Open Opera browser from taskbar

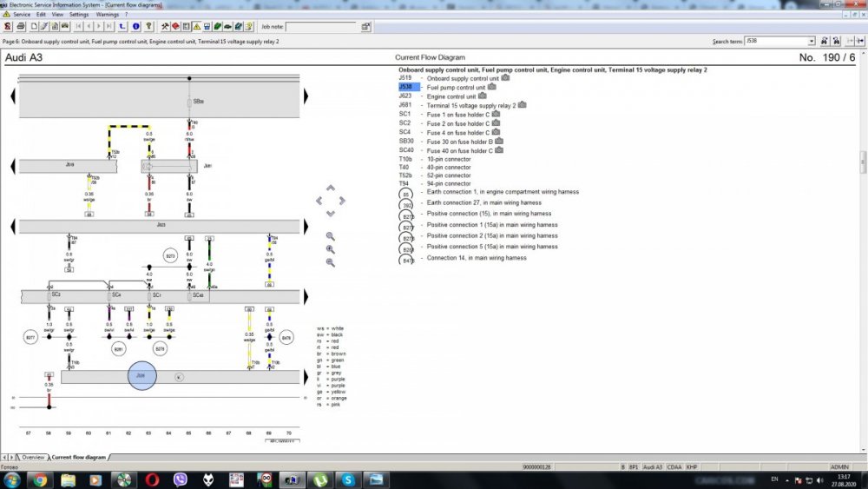click(152, 479)
